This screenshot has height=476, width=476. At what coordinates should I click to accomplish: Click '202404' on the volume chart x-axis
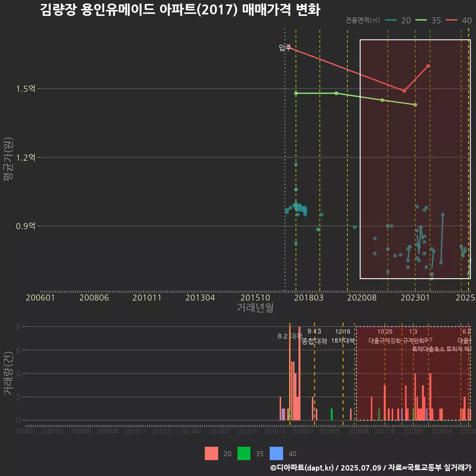(441, 431)
